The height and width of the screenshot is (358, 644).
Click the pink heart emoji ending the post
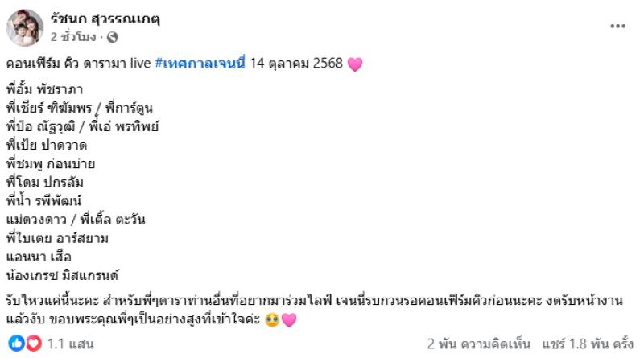289,320
